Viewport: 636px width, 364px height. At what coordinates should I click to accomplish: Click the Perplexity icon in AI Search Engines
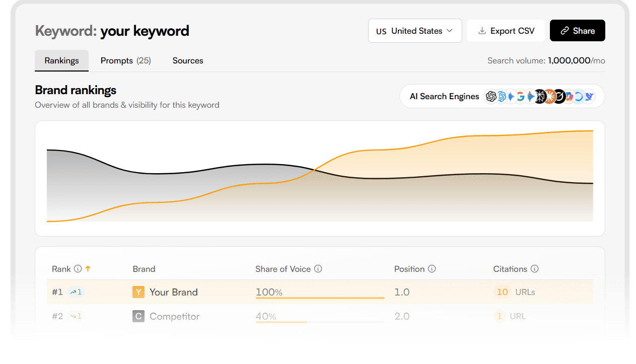(540, 96)
